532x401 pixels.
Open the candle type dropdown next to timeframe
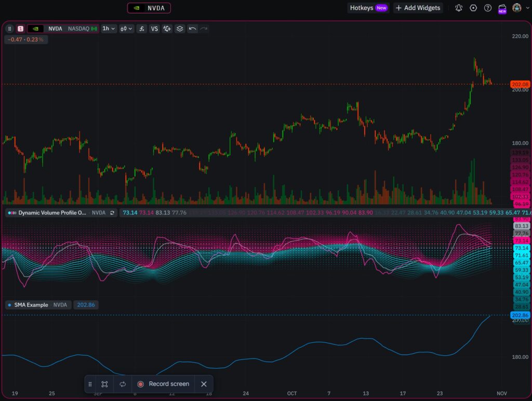pyautogui.click(x=126, y=29)
